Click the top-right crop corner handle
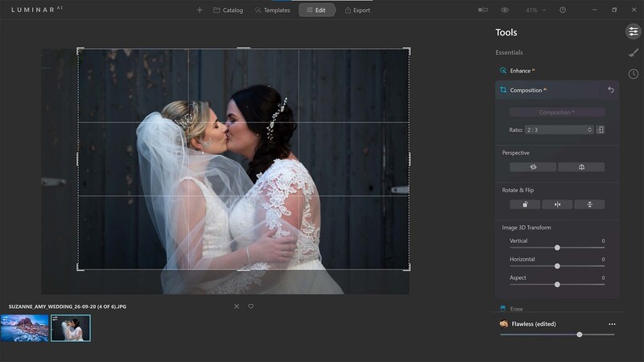The height and width of the screenshot is (362, 644). point(407,51)
